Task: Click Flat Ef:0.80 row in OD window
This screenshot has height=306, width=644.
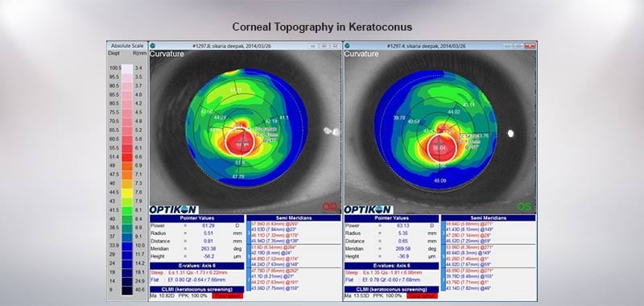Action: coord(188,280)
